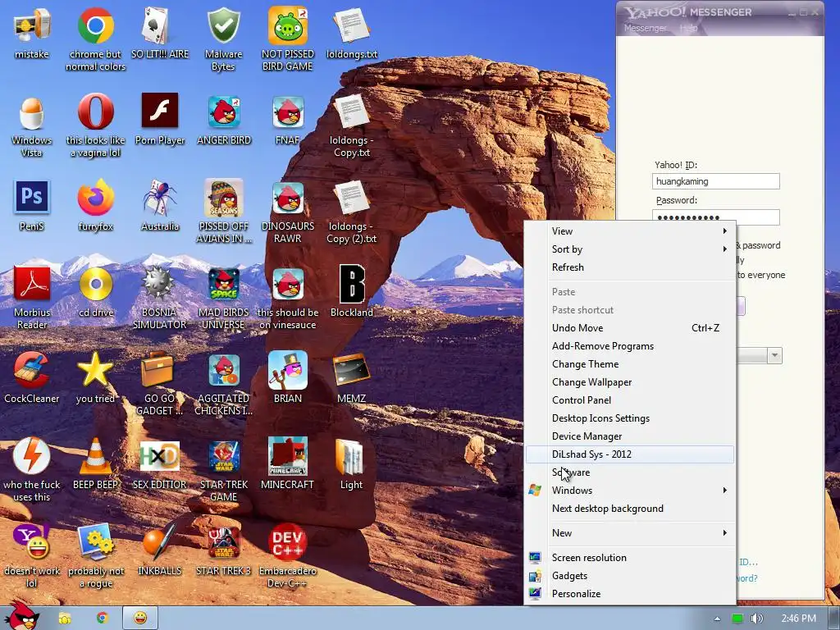Expand the Windows submenu
This screenshot has height=630, width=840.
630,491
